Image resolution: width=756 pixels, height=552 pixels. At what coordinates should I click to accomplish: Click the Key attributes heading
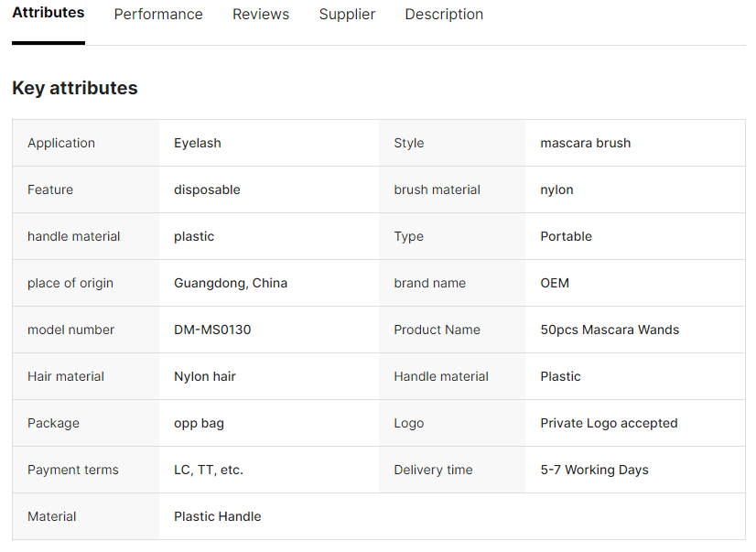coord(75,88)
